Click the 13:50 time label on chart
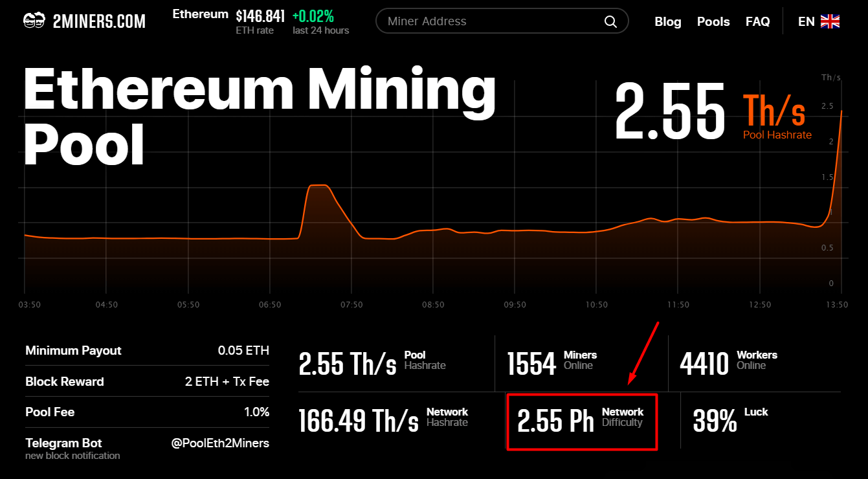868x479 pixels. [x=838, y=304]
